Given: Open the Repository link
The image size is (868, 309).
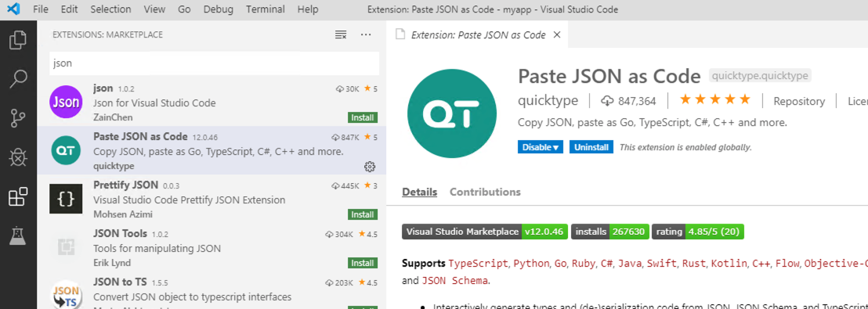Looking at the screenshot, I should [799, 101].
